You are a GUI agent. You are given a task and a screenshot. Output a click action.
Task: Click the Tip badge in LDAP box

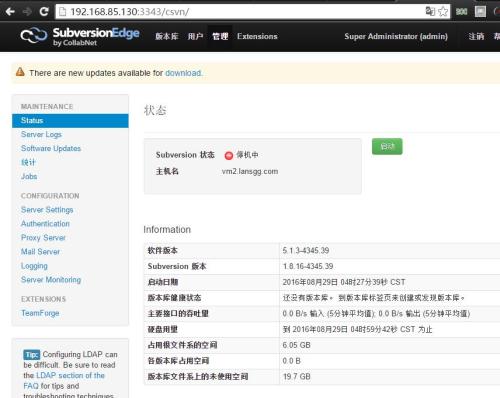[x=31, y=354]
